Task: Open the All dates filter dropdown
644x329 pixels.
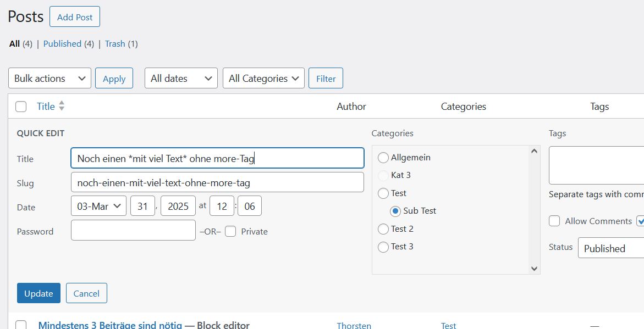Action: [x=180, y=78]
